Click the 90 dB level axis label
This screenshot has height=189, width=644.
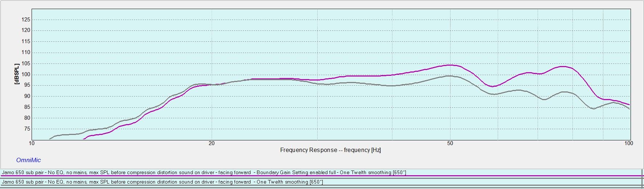click(27, 96)
